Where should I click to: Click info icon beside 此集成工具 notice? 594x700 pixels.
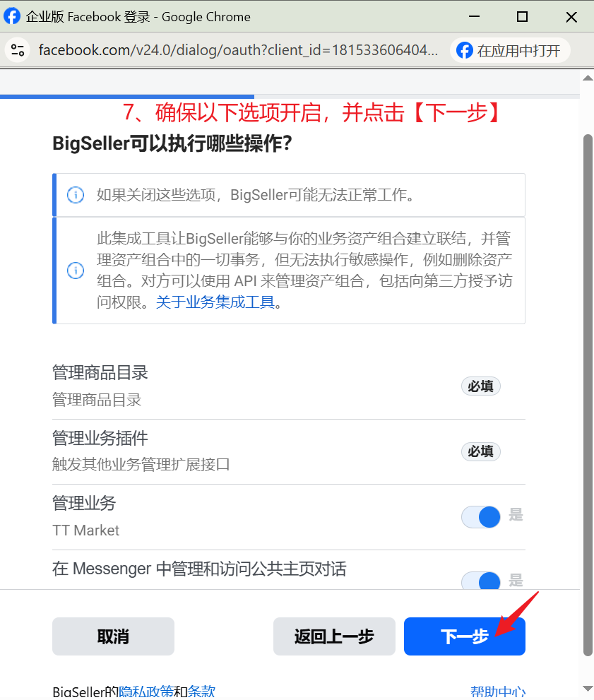click(76, 271)
